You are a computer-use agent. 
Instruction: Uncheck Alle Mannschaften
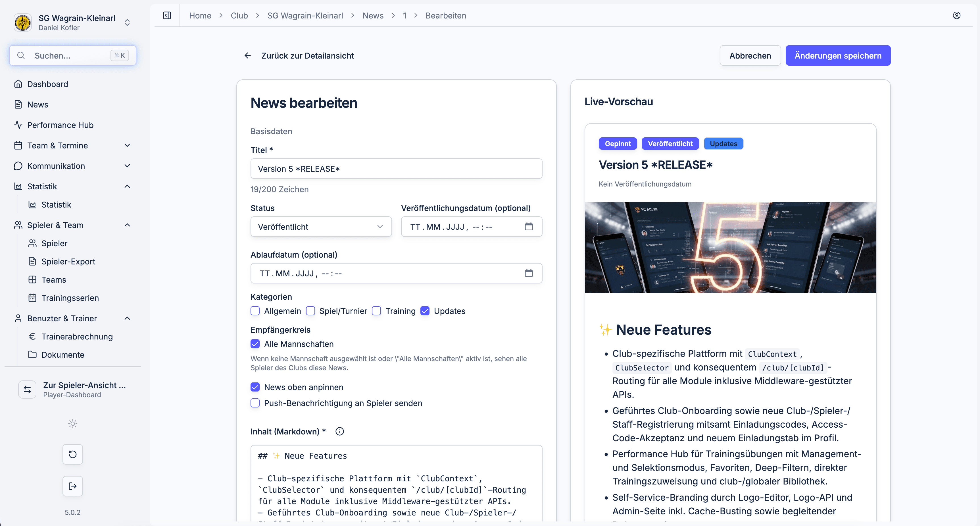(255, 344)
